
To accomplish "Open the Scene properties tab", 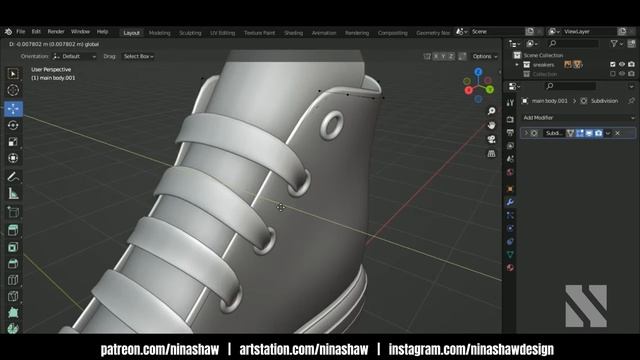I will coord(510,159).
